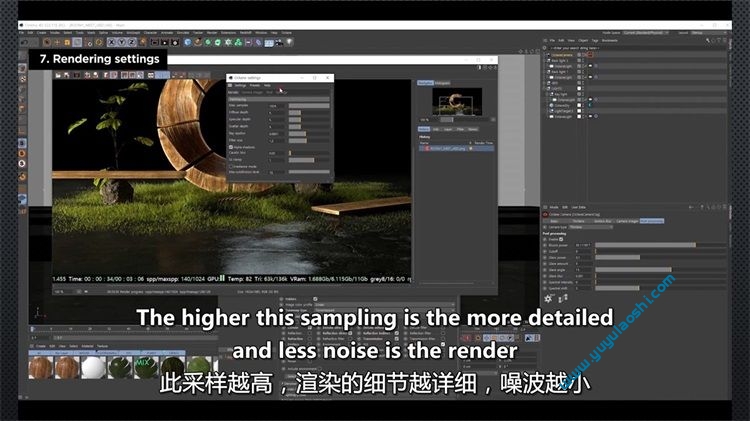Select the Live Selection tool
750x421 pixels.
(47, 42)
